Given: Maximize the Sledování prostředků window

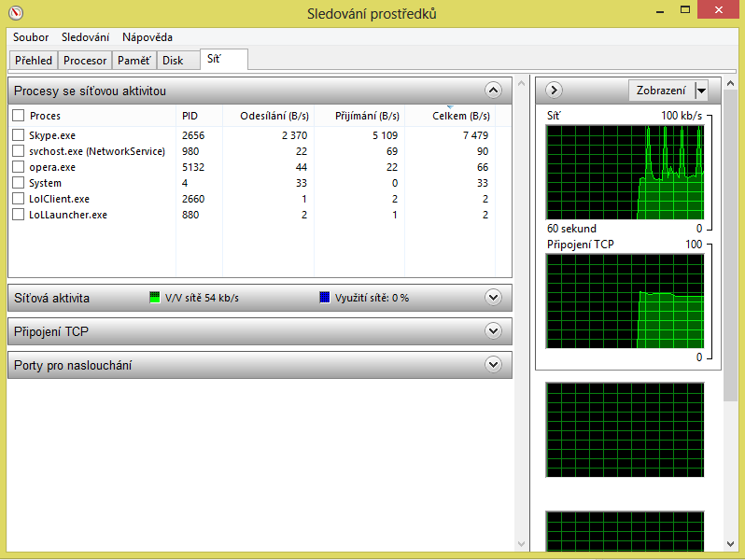Looking at the screenshot, I should (x=684, y=10).
